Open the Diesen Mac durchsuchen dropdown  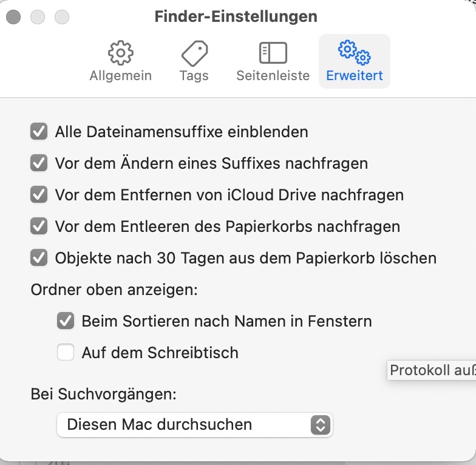point(194,424)
